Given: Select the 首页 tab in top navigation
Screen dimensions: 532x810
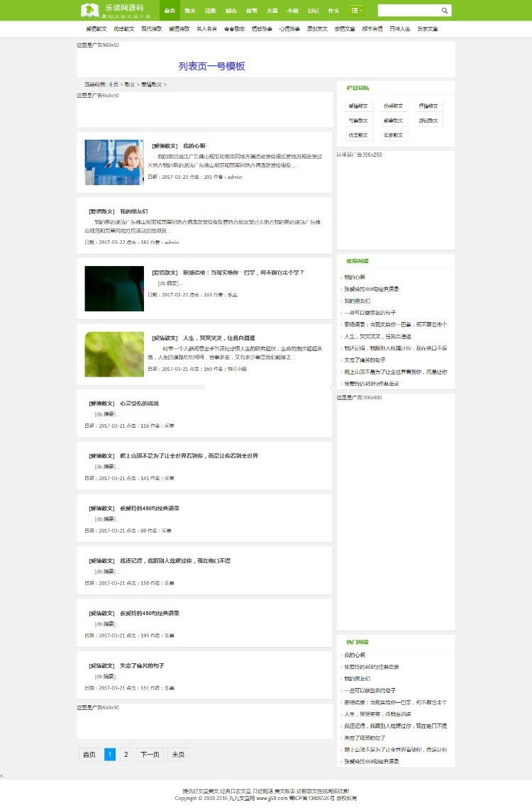Looking at the screenshot, I should 170,11.
